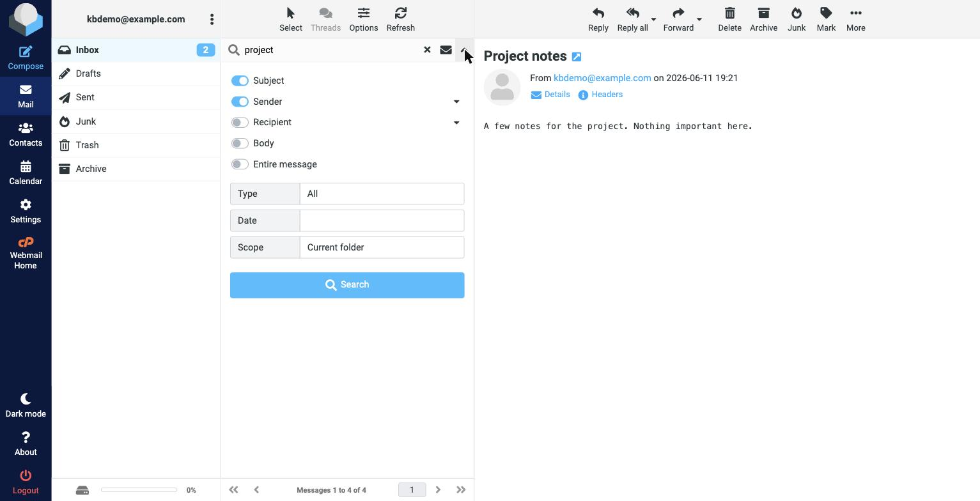This screenshot has height=501, width=980.
Task: Click the sender avatar thumbnail
Action: point(502,87)
